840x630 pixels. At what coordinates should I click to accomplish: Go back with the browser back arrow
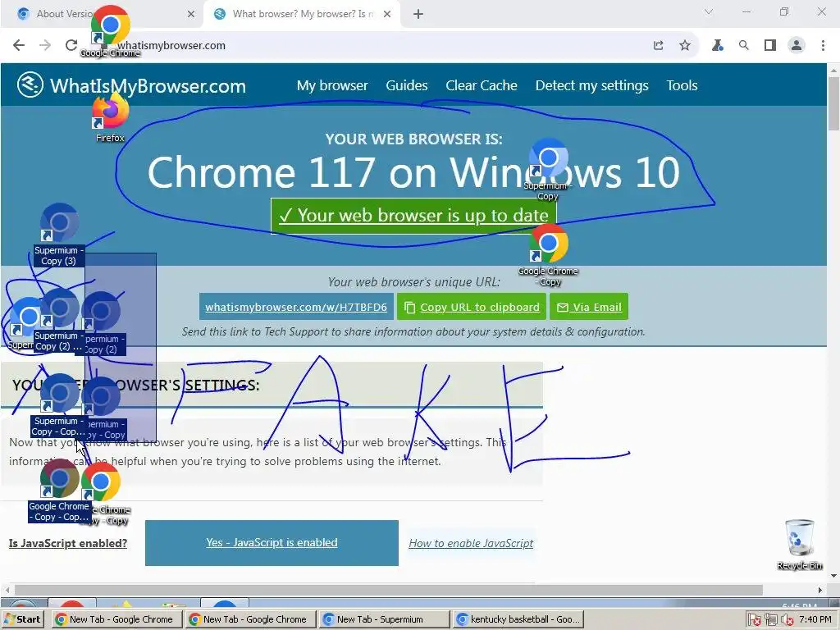pyautogui.click(x=19, y=46)
